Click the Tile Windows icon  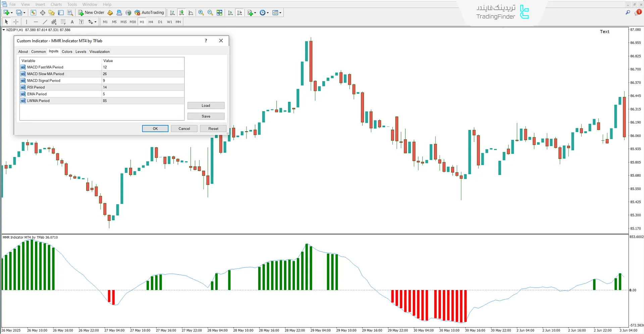click(219, 12)
